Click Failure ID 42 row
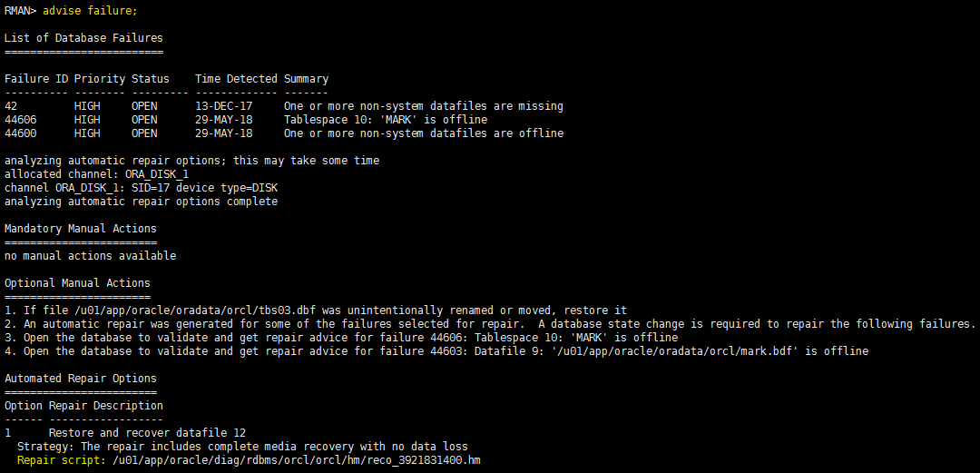This screenshot has width=980, height=473. 284,106
